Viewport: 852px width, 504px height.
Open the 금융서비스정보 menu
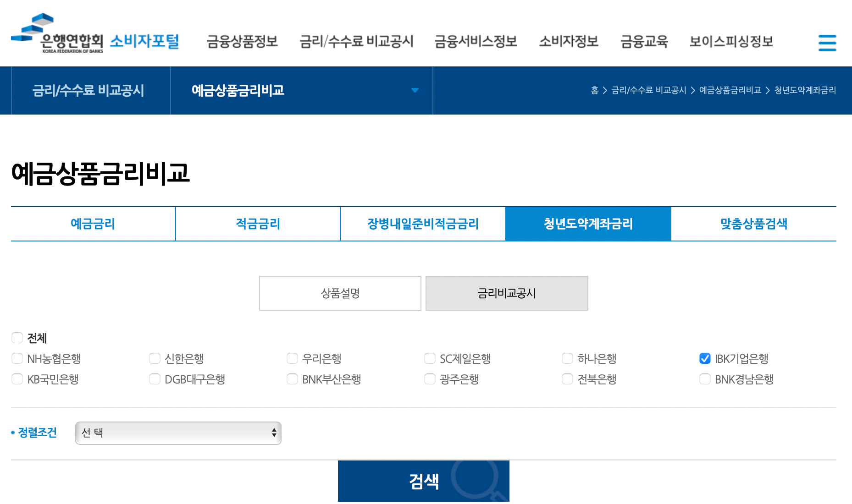[x=476, y=41]
